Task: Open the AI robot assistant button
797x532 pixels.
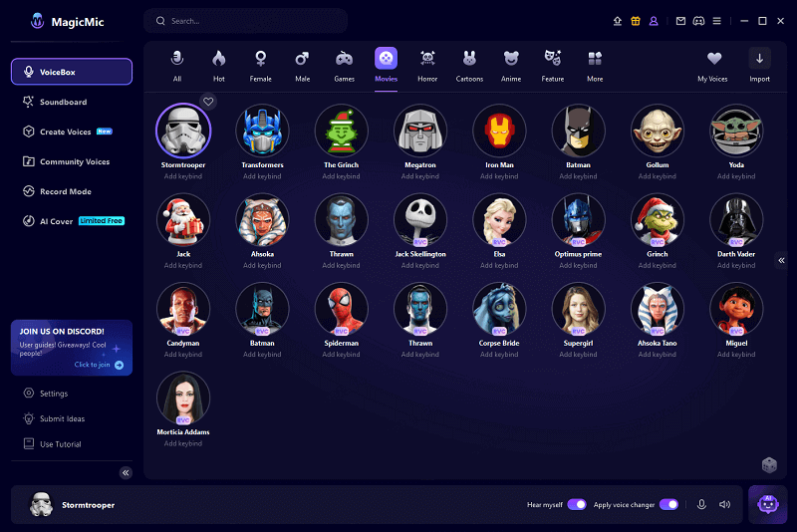Action: (767, 505)
